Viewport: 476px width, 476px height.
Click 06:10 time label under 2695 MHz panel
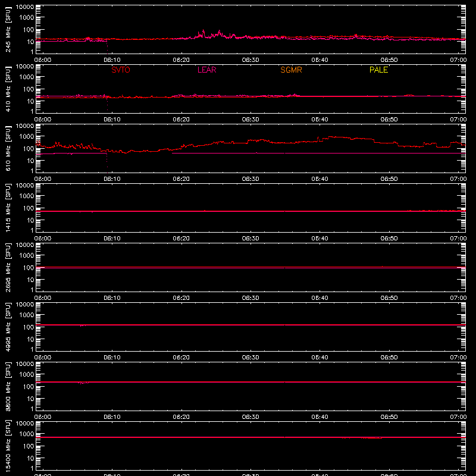coord(112,298)
